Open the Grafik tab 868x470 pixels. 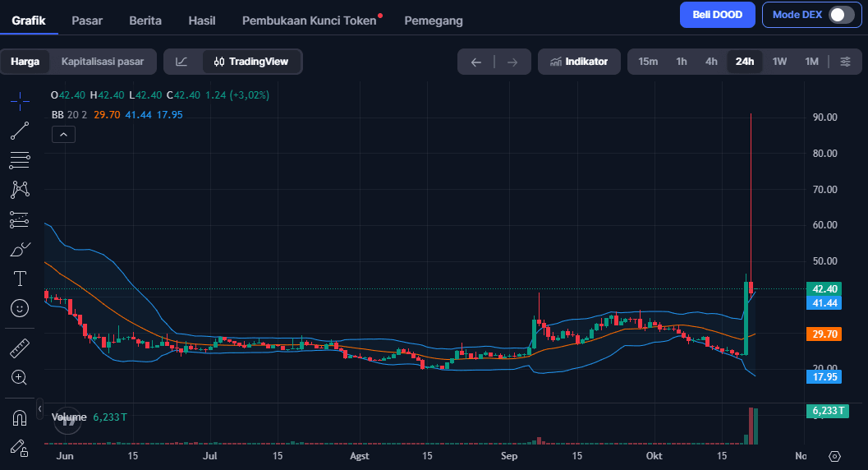[29, 21]
